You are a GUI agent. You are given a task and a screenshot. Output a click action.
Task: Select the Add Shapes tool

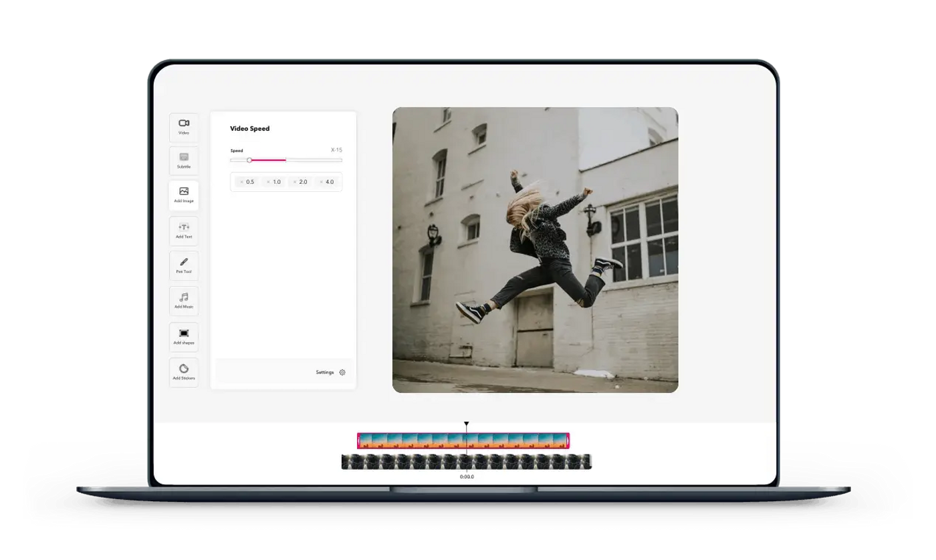pos(184,337)
